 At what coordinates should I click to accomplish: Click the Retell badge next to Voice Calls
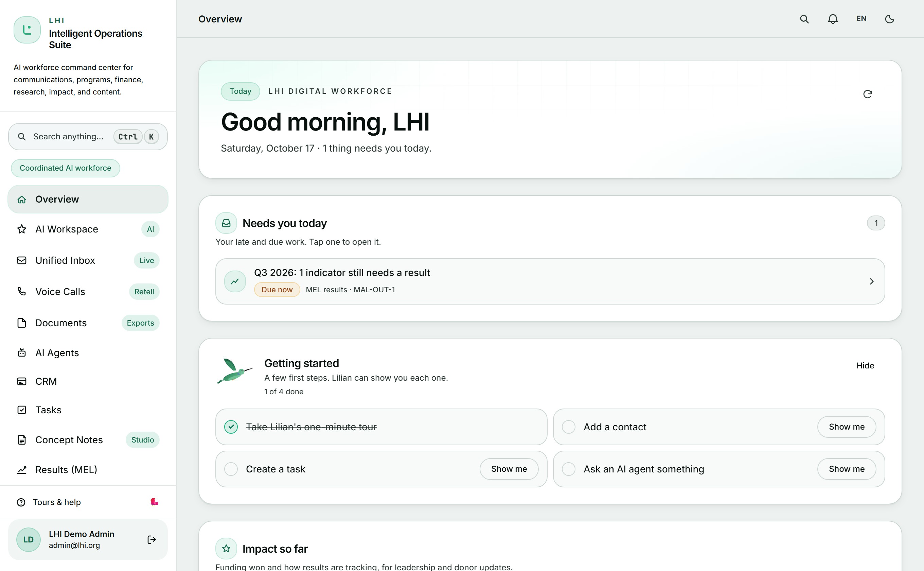tap(144, 292)
